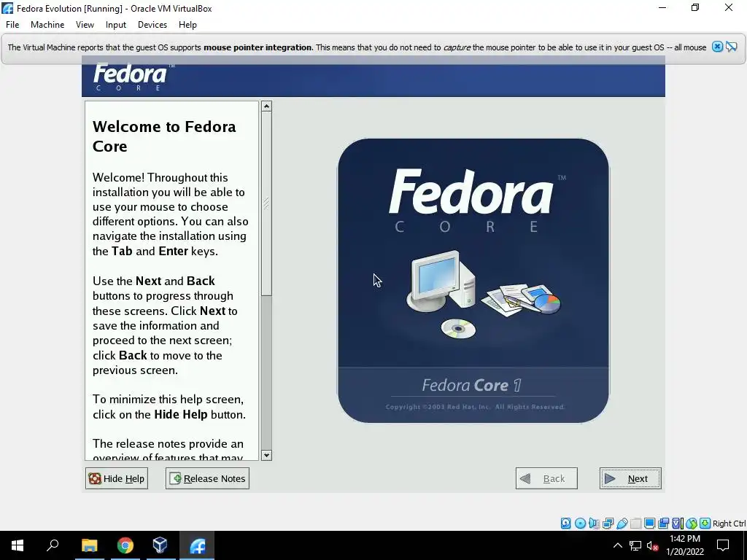Click the Fedora Core logo in header
This screenshot has height=560, width=747.
click(x=133, y=77)
